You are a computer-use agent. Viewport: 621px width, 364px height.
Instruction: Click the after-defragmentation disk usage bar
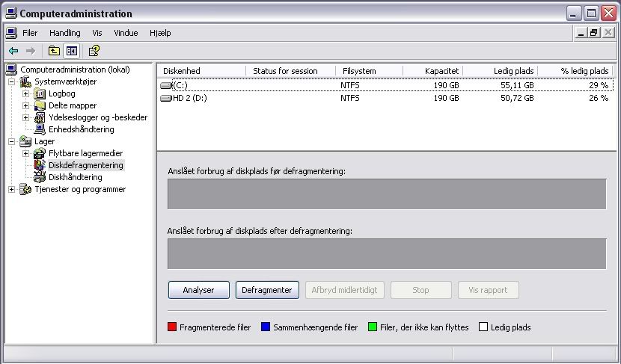point(387,253)
